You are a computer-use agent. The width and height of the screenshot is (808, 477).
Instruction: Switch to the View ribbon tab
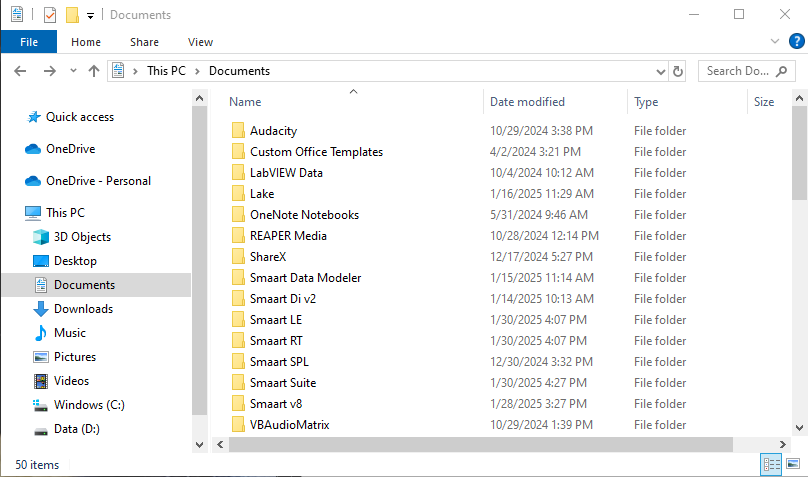coord(200,42)
